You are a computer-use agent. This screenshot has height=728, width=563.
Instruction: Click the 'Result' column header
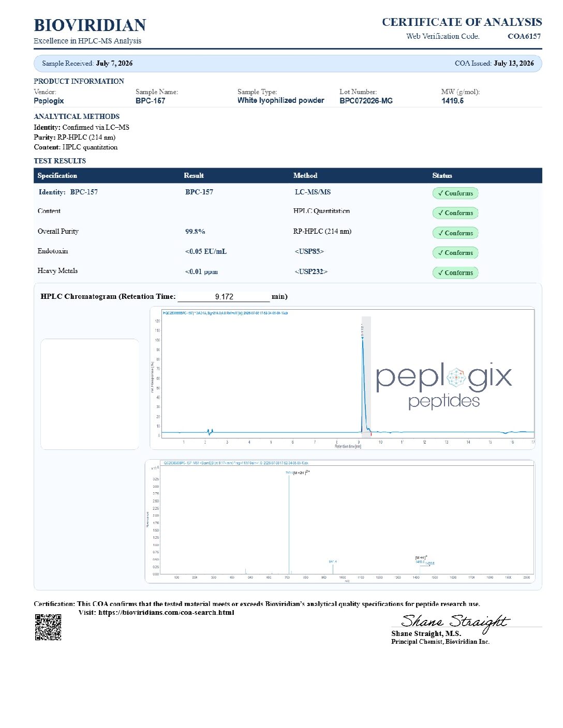(194, 176)
